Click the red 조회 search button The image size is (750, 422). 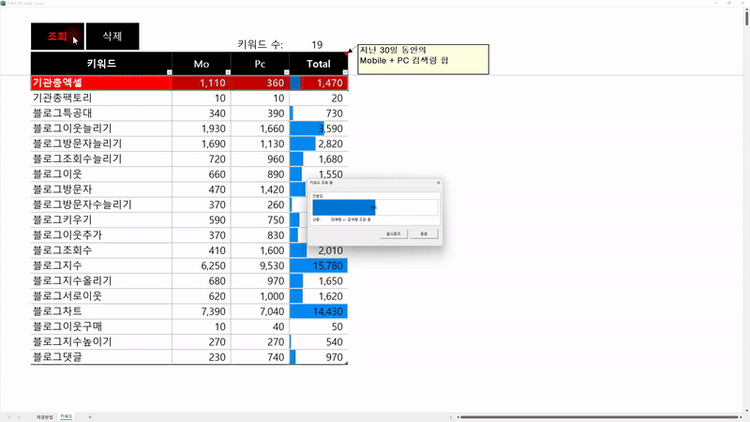[57, 36]
